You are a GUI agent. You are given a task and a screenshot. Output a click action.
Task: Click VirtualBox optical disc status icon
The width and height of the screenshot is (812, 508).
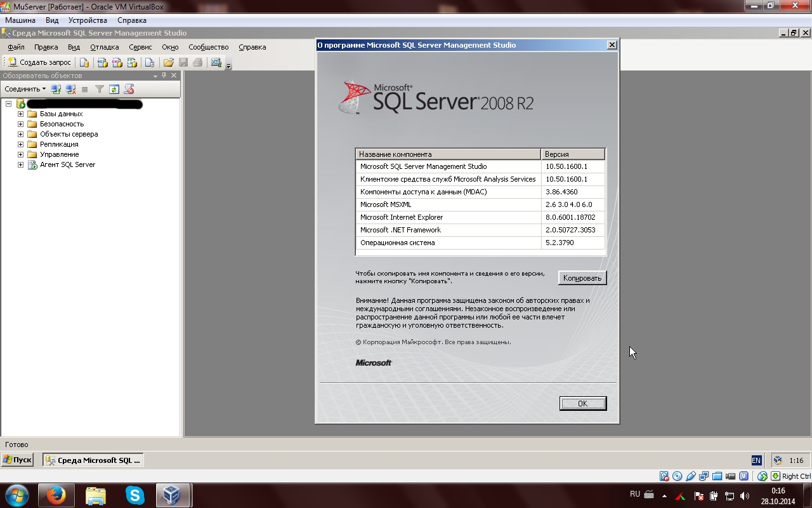click(x=678, y=476)
